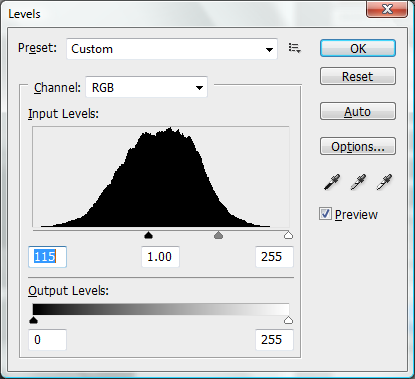Click the output black slider triangle
This screenshot has width=415, height=379.
[33, 320]
